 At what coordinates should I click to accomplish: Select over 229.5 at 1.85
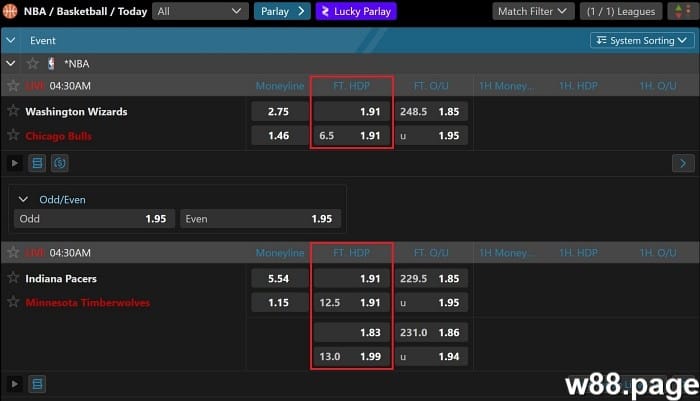tap(431, 279)
